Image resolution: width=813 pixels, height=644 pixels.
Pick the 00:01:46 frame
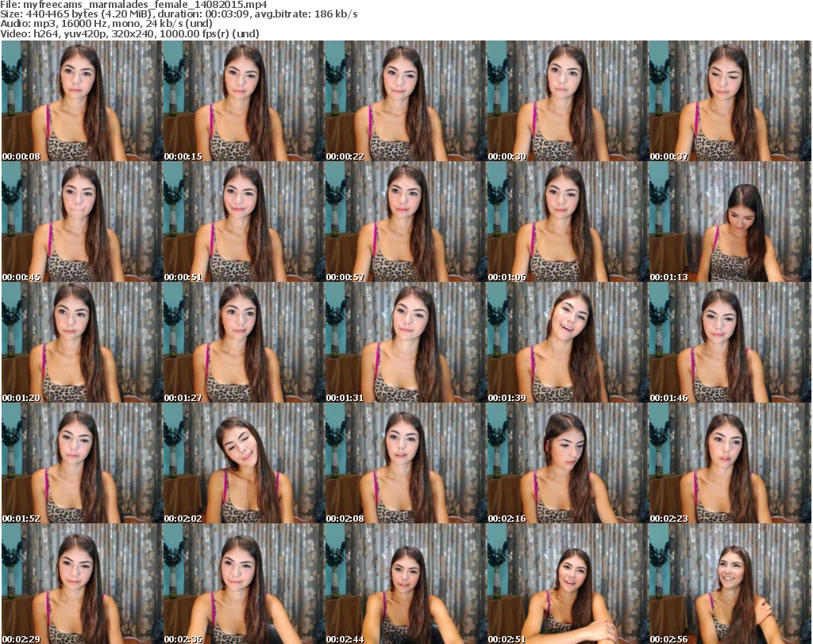[730, 342]
